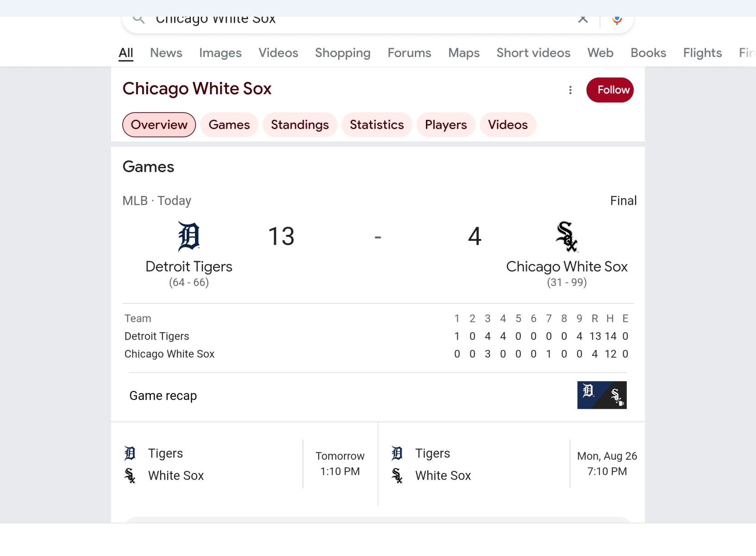Open the Maps tab
The width and height of the screenshot is (756, 556).
[464, 53]
